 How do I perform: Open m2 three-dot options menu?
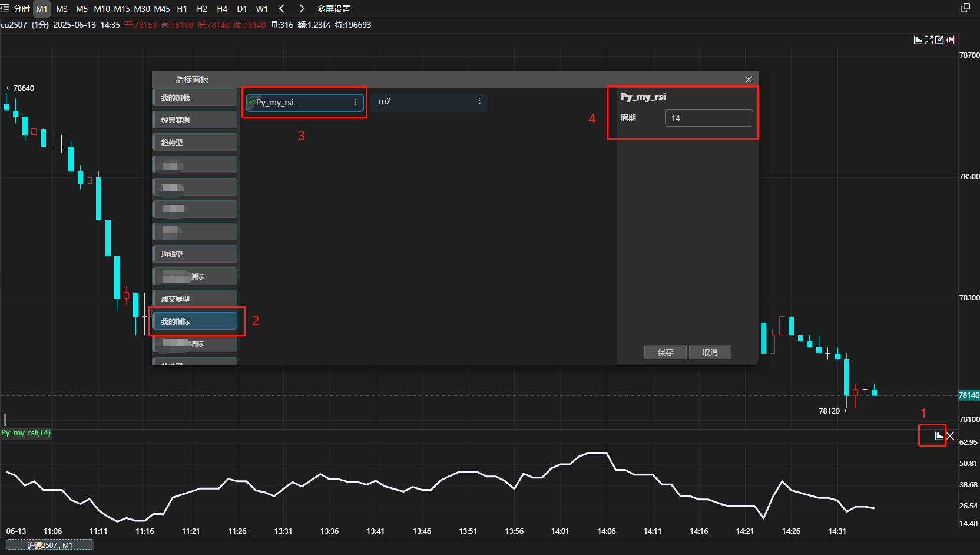(x=479, y=101)
